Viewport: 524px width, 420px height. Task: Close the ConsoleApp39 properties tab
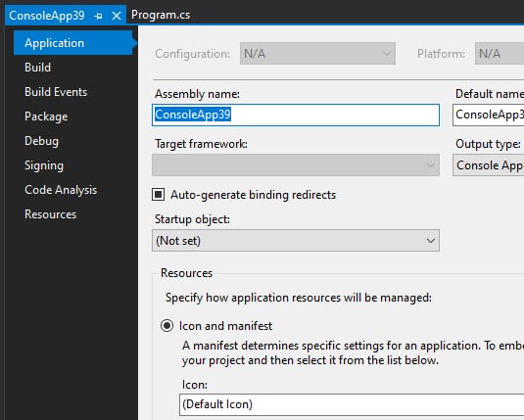click(x=117, y=16)
